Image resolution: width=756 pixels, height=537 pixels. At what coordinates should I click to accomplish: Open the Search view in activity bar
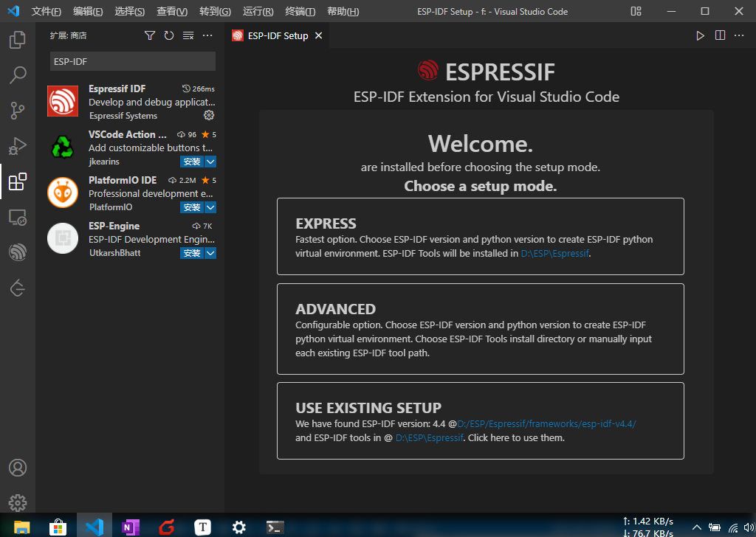click(x=18, y=75)
